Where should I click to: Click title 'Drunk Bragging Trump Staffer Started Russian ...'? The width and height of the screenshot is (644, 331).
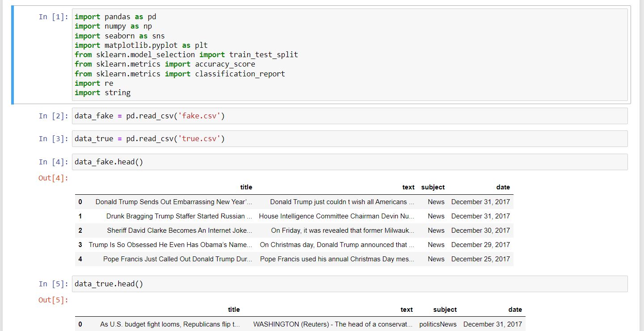point(179,216)
